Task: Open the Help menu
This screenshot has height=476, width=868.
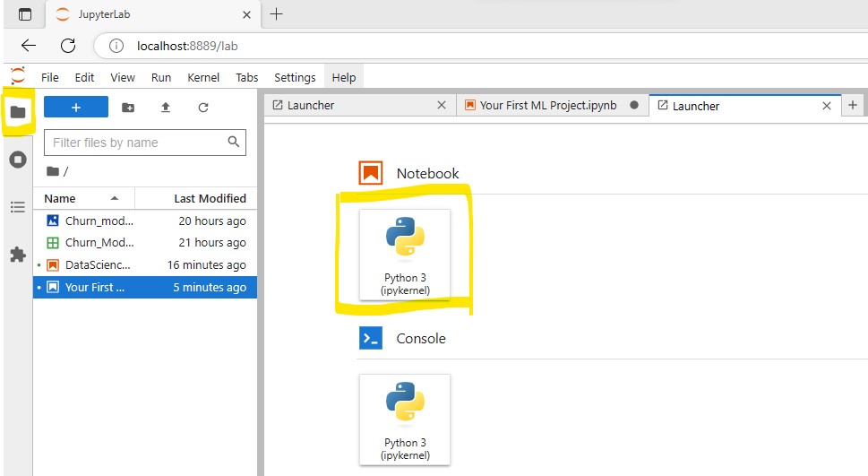Action: (x=344, y=78)
